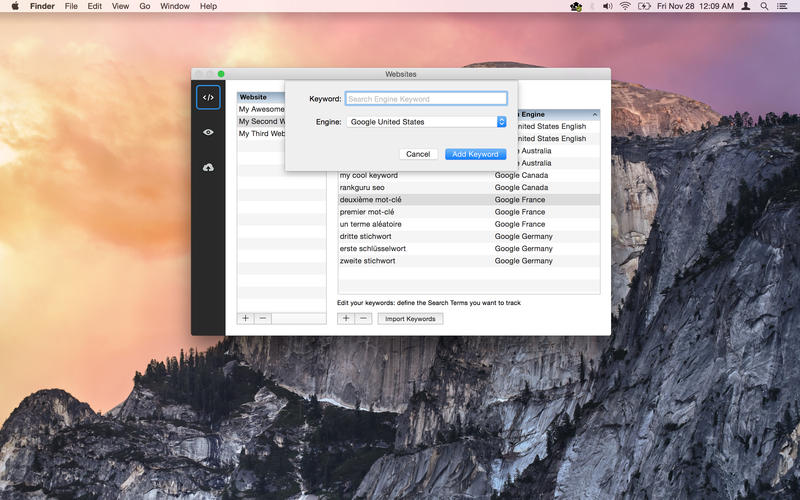Viewport: 800px width, 500px height.
Task: Select the My Third website row
Action: (x=261, y=134)
